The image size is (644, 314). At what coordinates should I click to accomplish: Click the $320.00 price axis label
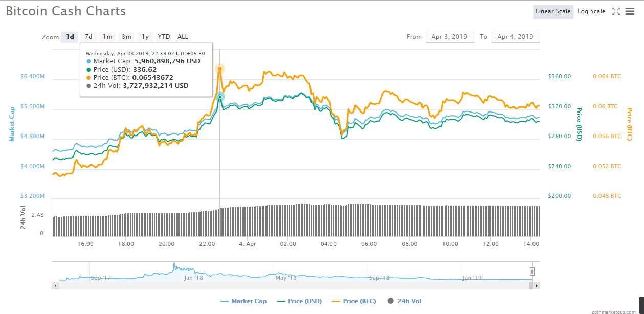click(x=560, y=106)
